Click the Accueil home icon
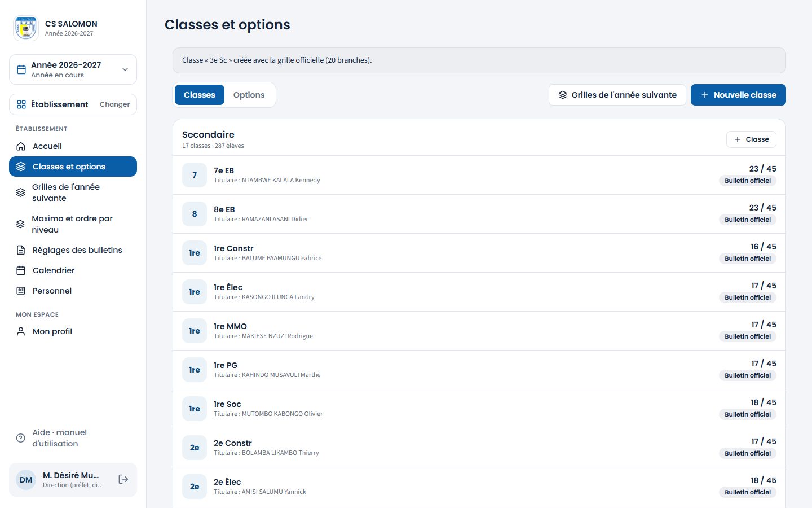 [21, 146]
